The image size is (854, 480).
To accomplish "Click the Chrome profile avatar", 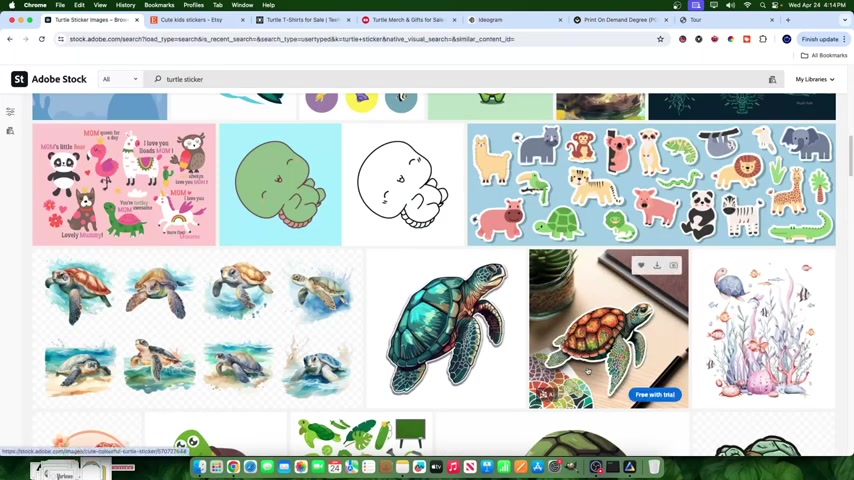I will [786, 39].
